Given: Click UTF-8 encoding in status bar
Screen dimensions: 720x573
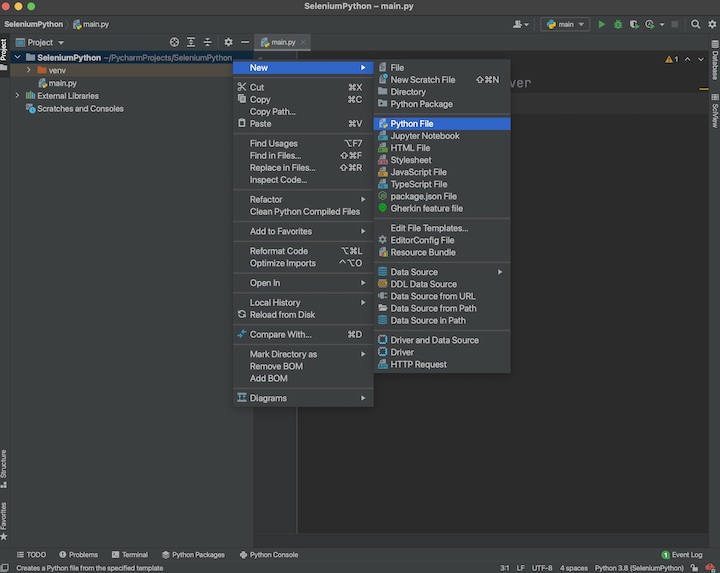Looking at the screenshot, I should (x=542, y=567).
